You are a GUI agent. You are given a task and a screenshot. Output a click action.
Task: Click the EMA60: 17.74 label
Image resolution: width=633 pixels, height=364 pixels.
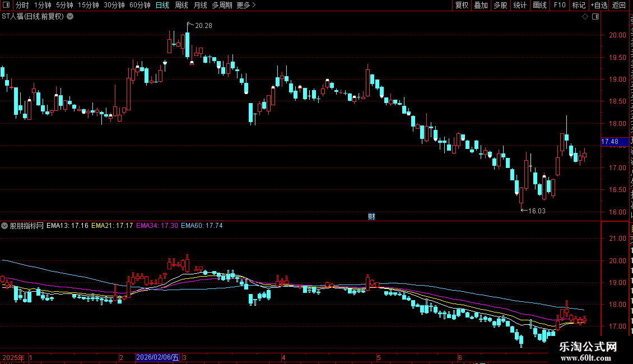tap(202, 226)
